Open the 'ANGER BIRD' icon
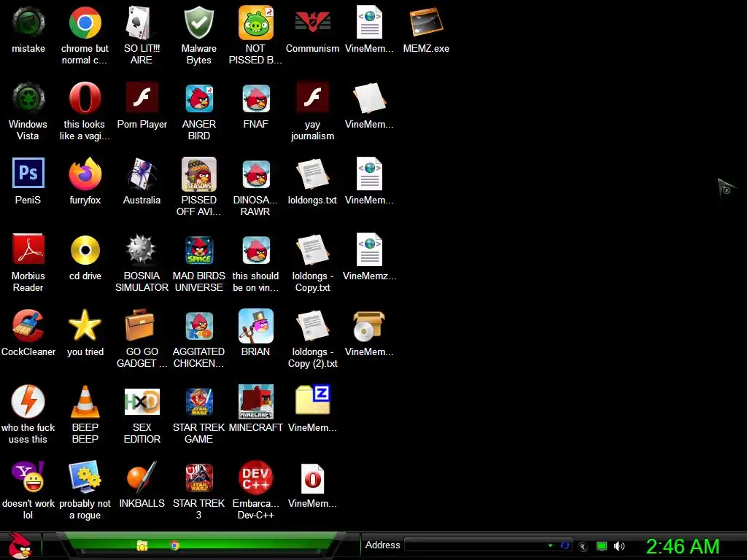Viewport: 747px width, 560px height. click(x=198, y=98)
